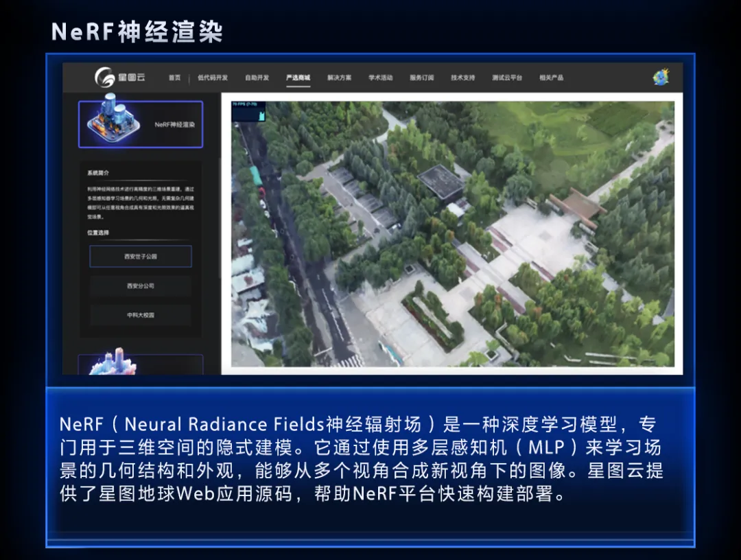The width and height of the screenshot is (741, 560).
Task: Open the 服务订阅 nav item
Action: pos(421,78)
